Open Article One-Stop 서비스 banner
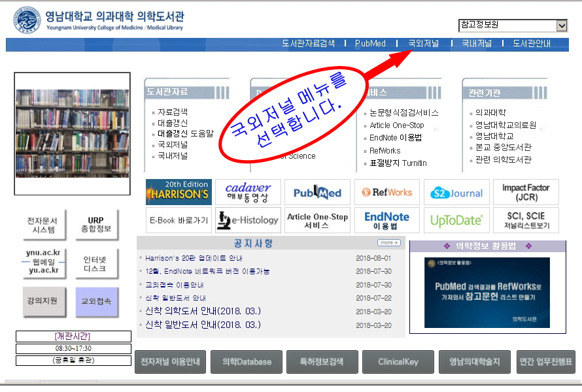The image size is (582, 392). pyautogui.click(x=317, y=220)
